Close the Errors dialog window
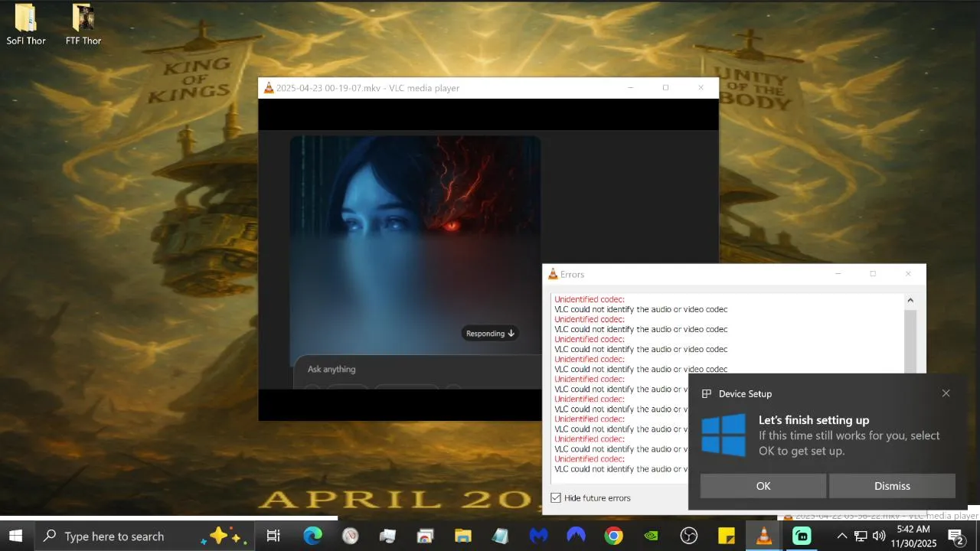Screen dimensions: 980x551 (x=908, y=274)
